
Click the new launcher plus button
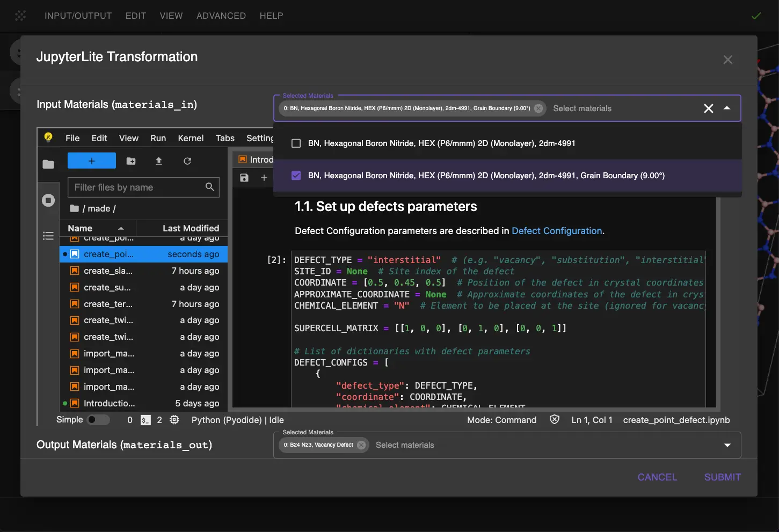point(91,161)
